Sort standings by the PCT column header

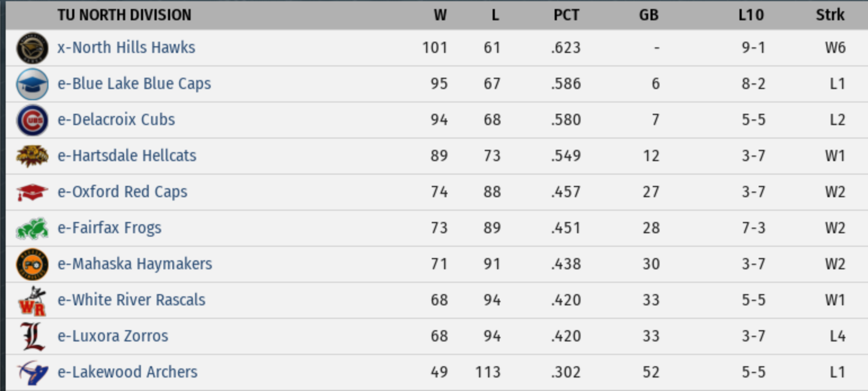pyautogui.click(x=566, y=15)
